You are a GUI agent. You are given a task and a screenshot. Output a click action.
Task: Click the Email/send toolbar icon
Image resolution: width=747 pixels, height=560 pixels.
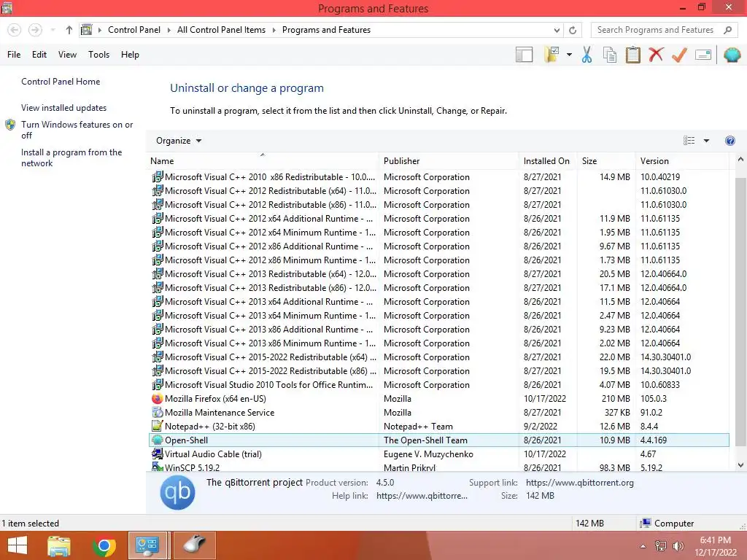[703, 55]
